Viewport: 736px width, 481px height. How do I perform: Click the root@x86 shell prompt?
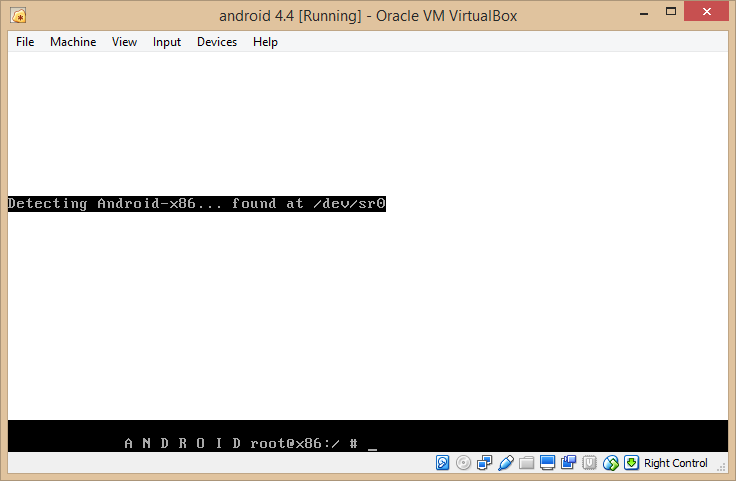304,443
